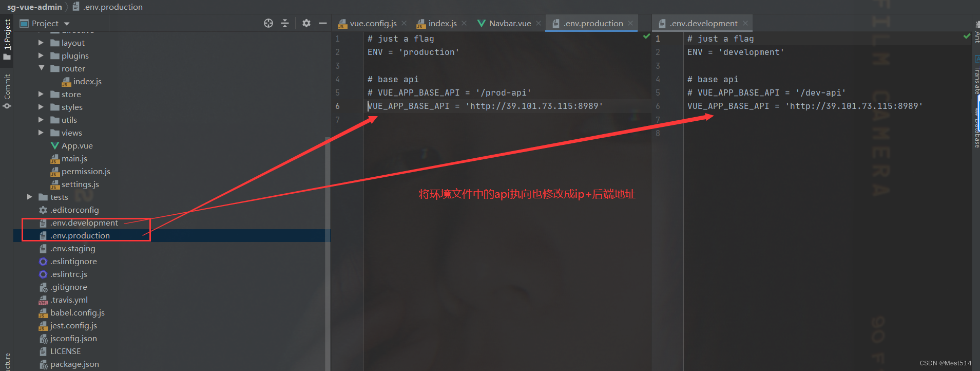980x371 pixels.
Task: Open the .eslintrc.js file
Action: pos(69,274)
